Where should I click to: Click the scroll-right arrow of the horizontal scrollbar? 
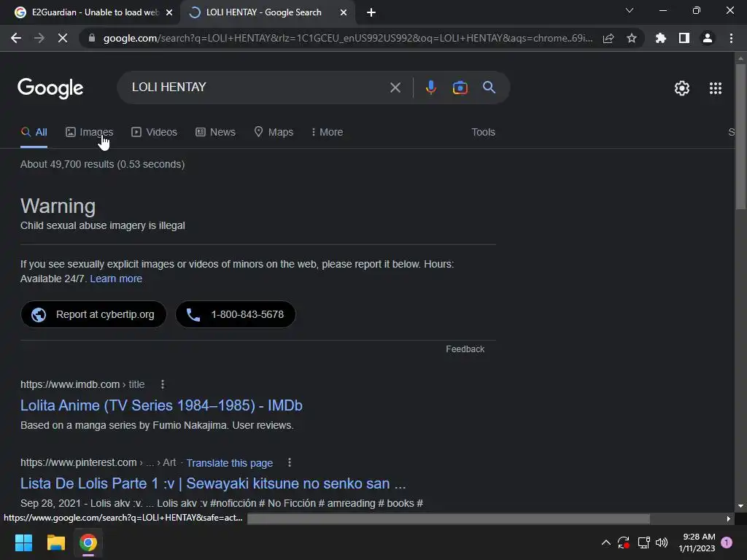coord(729,518)
